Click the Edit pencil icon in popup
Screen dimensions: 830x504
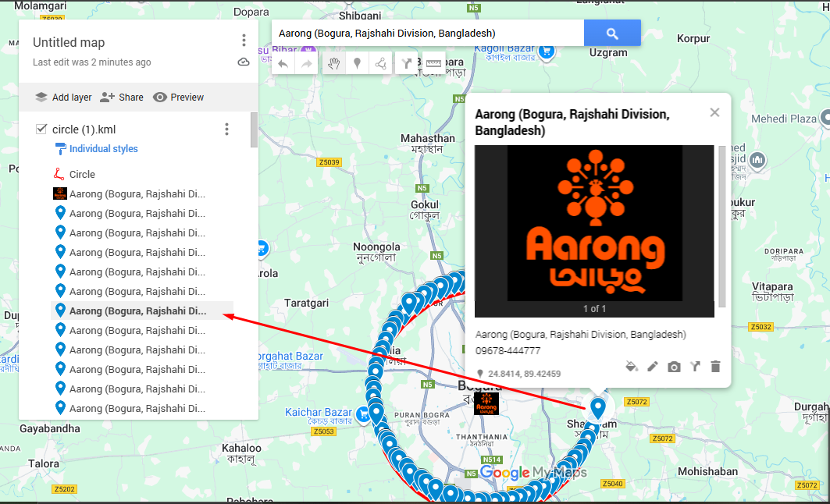pos(652,367)
